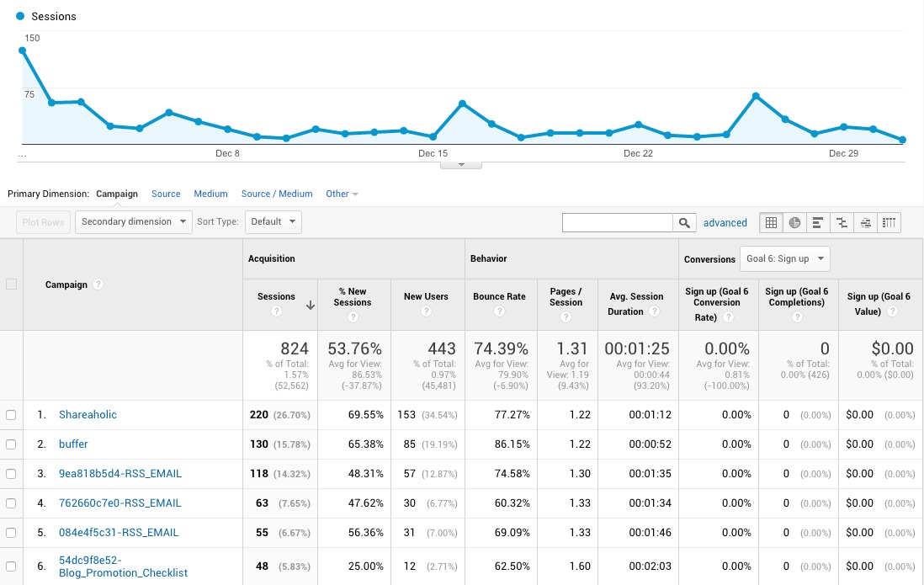Switch primary dimension to Source
Image resolution: width=924 pixels, height=585 pixels.
click(x=166, y=194)
